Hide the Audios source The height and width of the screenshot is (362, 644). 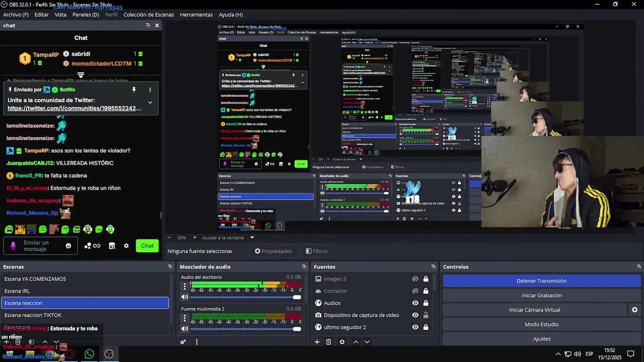pyautogui.click(x=415, y=303)
